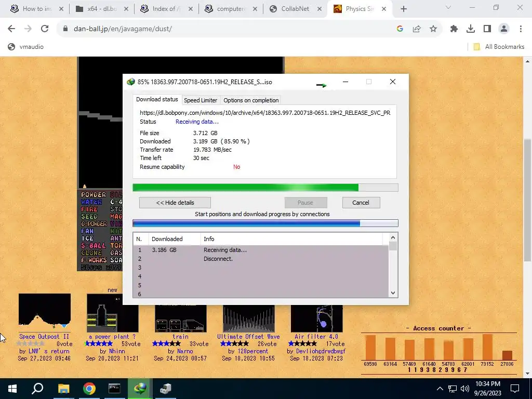
Task: Open Internet Download Manager on taskbar
Action: [x=140, y=389]
